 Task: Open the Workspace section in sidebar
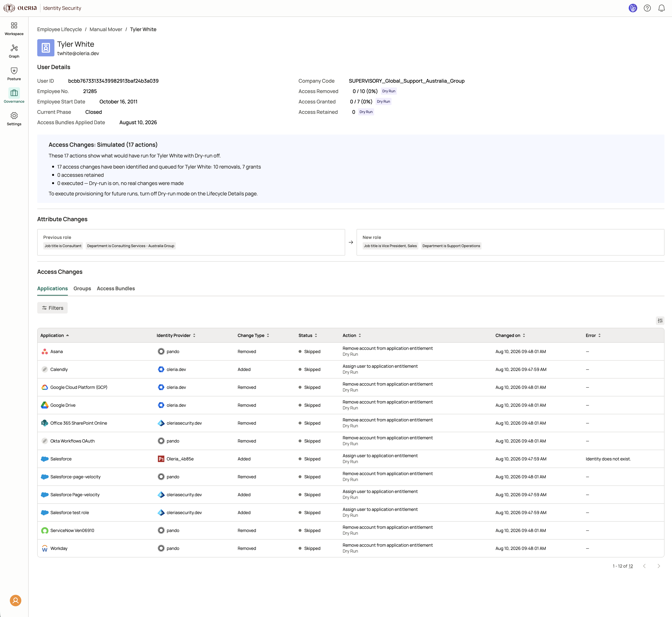point(14,29)
